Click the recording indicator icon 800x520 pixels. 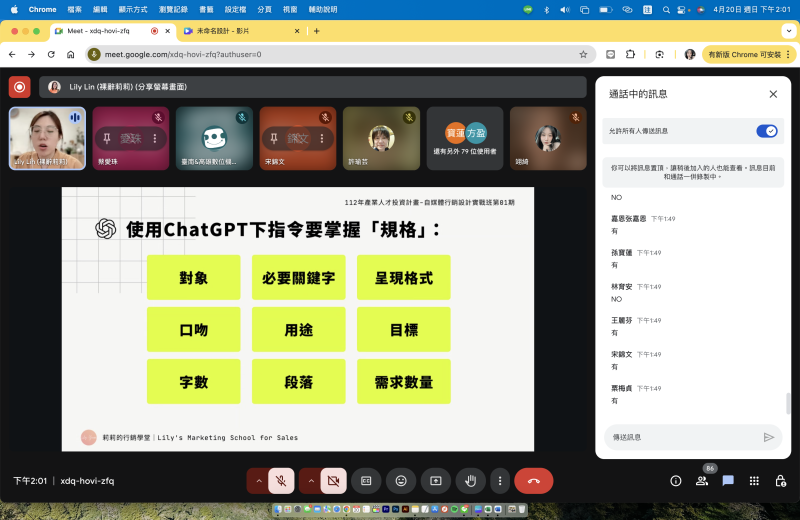tap(19, 87)
